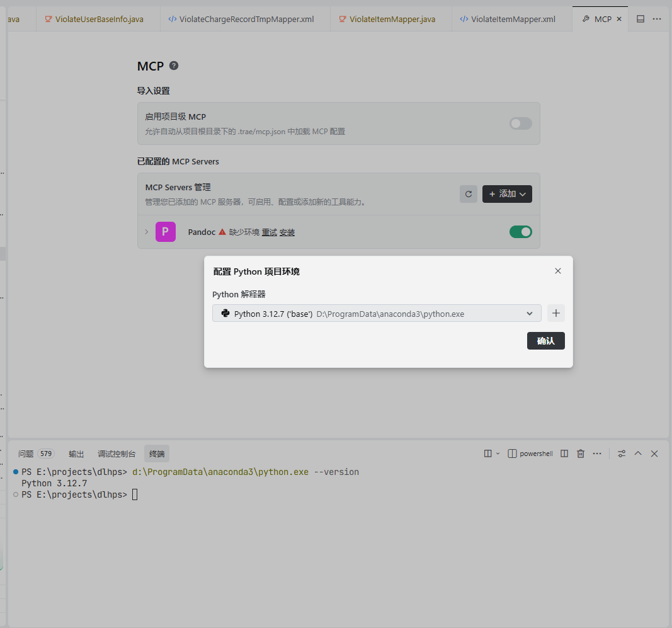672x628 pixels.
Task: Open the 添加 dropdown button
Action: [x=507, y=194]
